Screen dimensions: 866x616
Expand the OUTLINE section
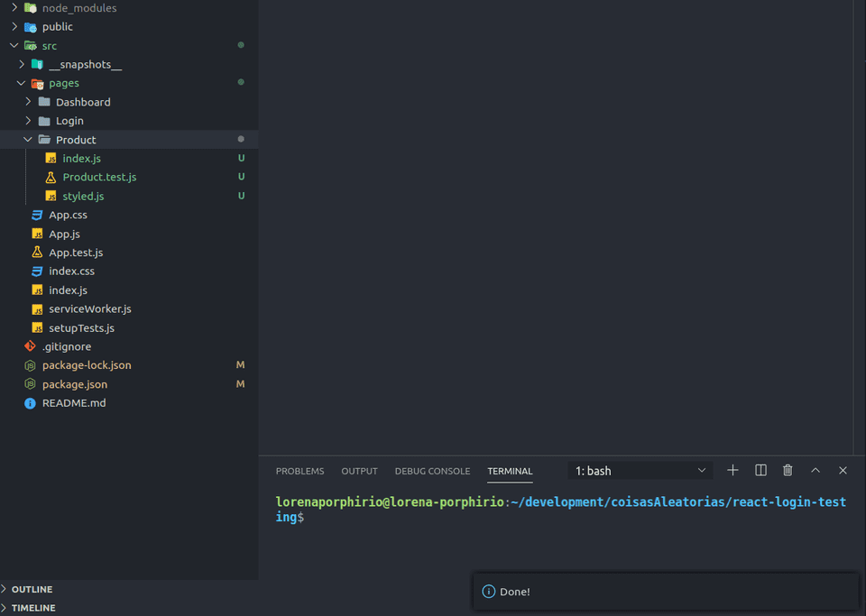point(32,590)
